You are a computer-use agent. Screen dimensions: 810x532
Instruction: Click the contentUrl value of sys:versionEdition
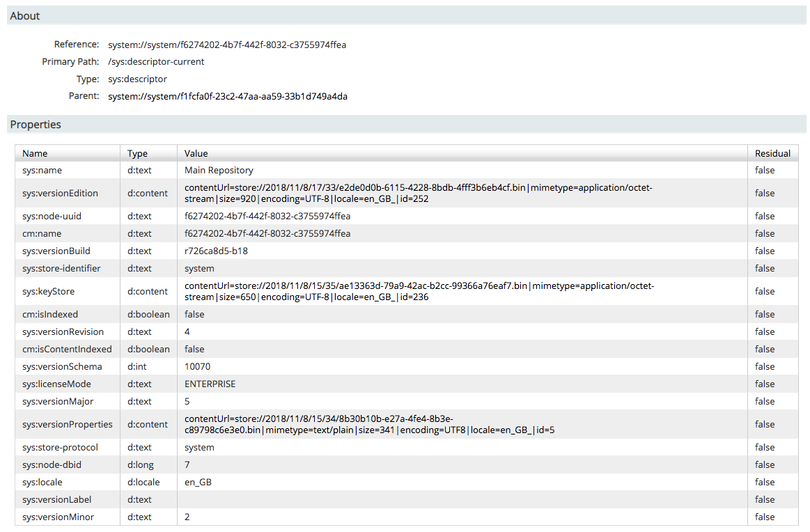(419, 193)
